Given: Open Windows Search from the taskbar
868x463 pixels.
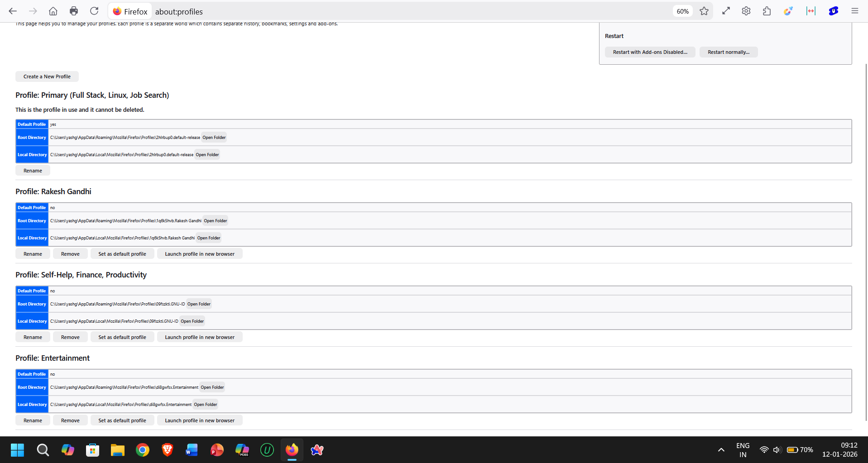Looking at the screenshot, I should 43,450.
